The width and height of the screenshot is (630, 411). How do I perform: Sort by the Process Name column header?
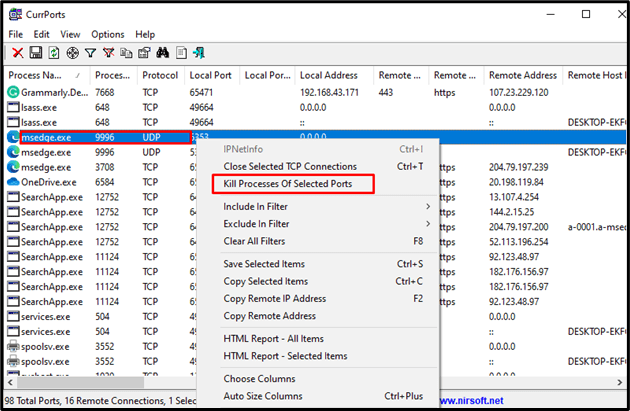click(47, 75)
